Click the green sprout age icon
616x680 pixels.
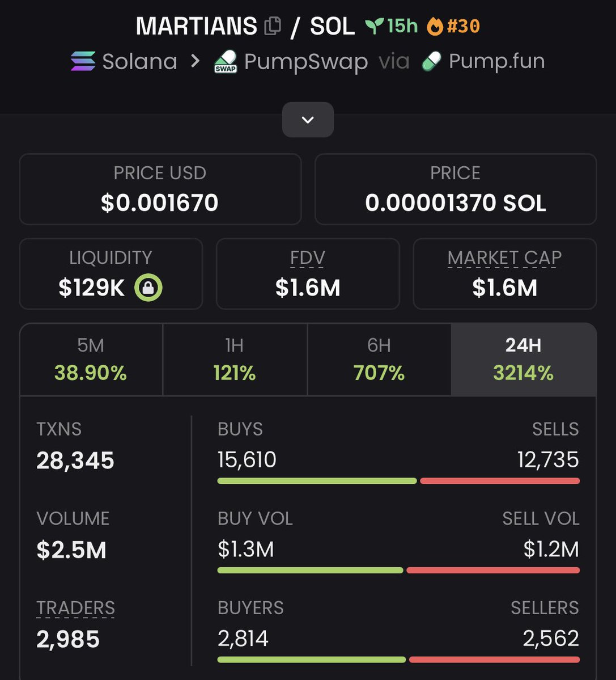coord(374,26)
